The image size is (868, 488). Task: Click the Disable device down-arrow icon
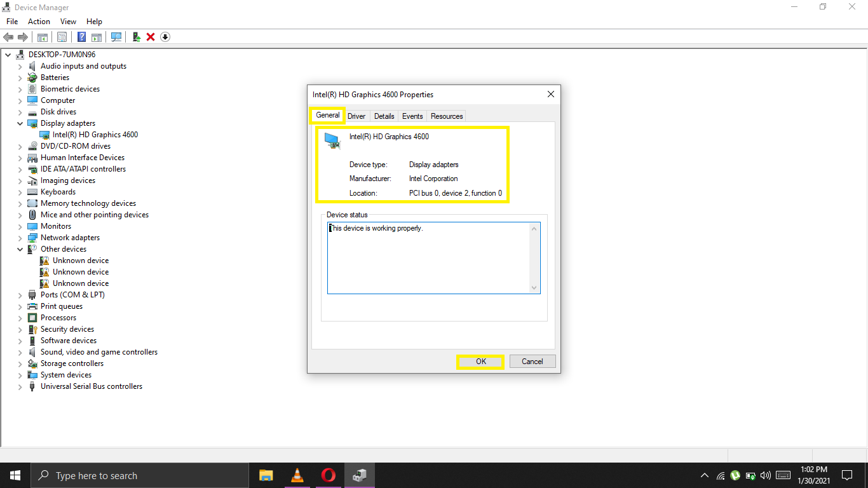coord(165,37)
